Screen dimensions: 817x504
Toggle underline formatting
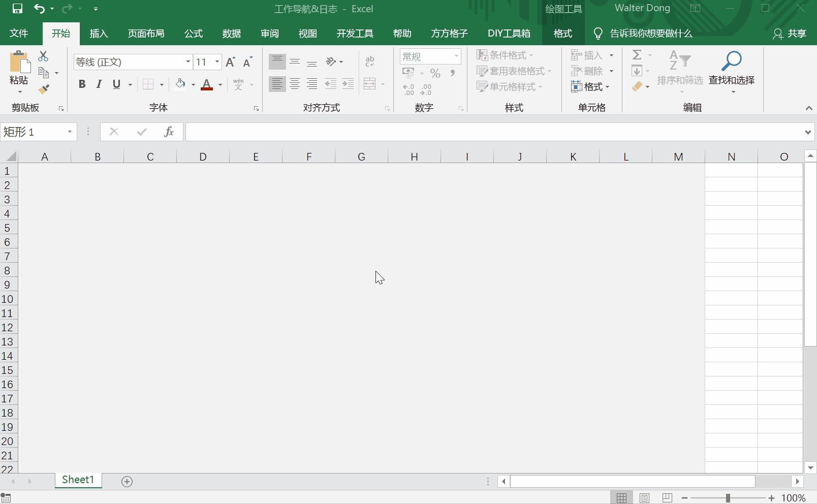(x=116, y=84)
